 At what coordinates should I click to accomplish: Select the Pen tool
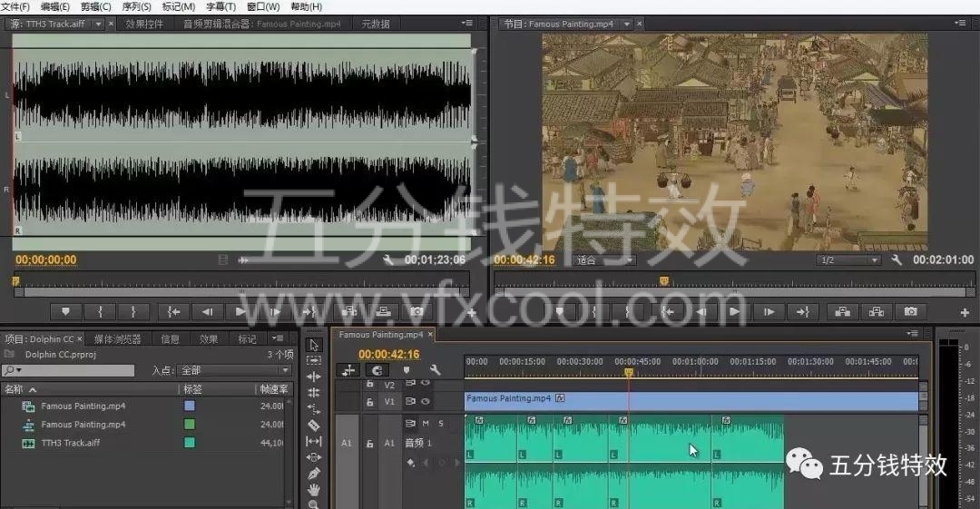(x=314, y=474)
